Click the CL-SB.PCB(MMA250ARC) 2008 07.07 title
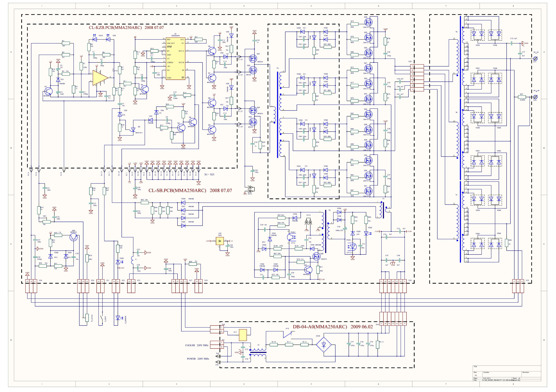556x392 pixels. pyautogui.click(x=190, y=190)
